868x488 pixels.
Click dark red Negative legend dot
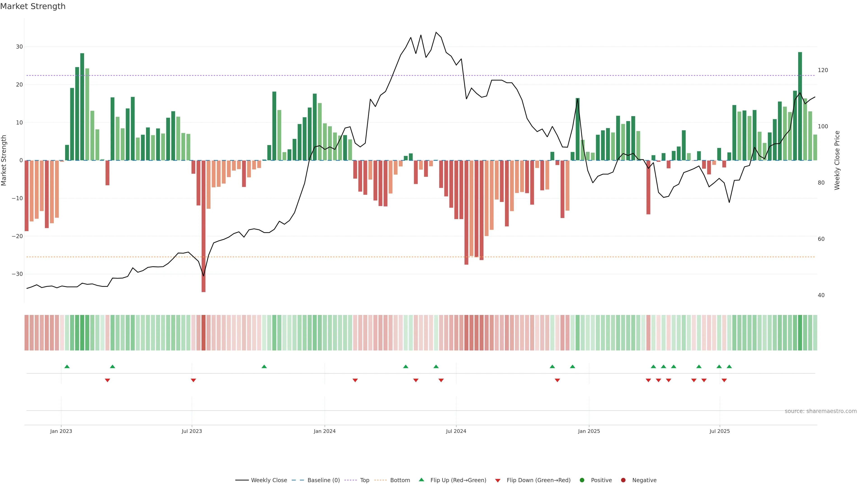tap(623, 480)
